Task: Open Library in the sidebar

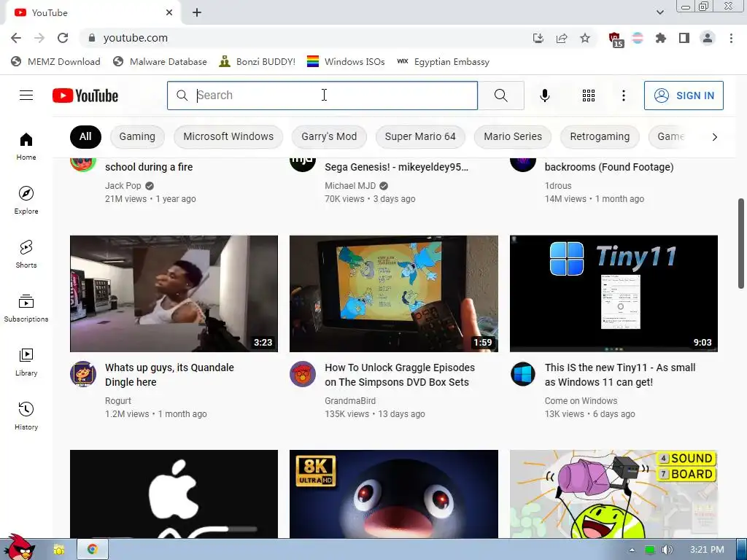Action: [x=26, y=362]
